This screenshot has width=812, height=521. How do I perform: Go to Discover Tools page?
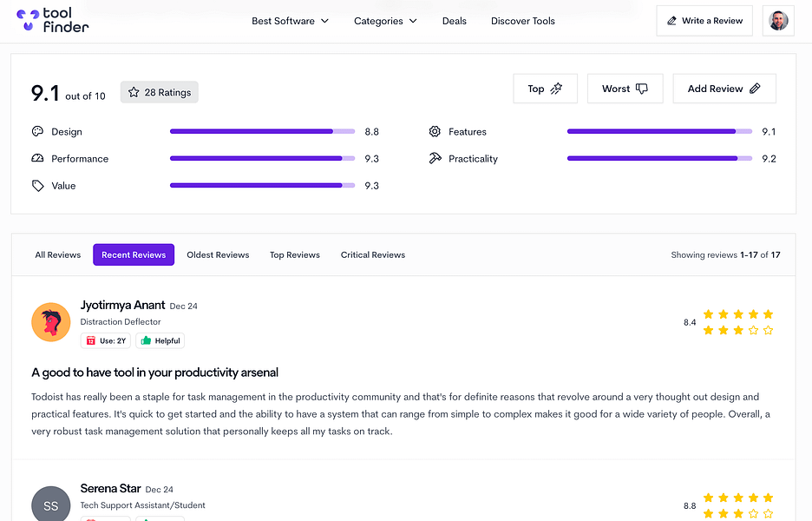(522, 21)
